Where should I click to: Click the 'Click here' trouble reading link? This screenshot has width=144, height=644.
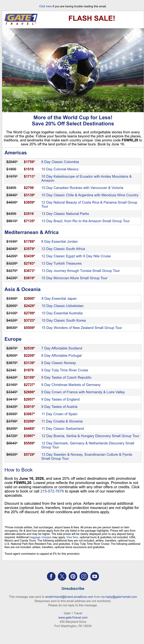tap(46, 6)
